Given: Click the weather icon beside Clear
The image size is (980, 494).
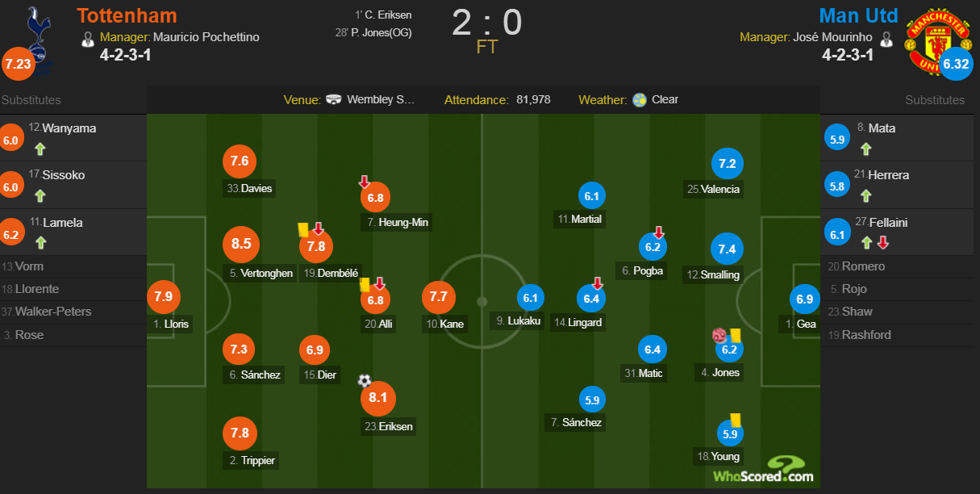Looking at the screenshot, I should pos(640,100).
